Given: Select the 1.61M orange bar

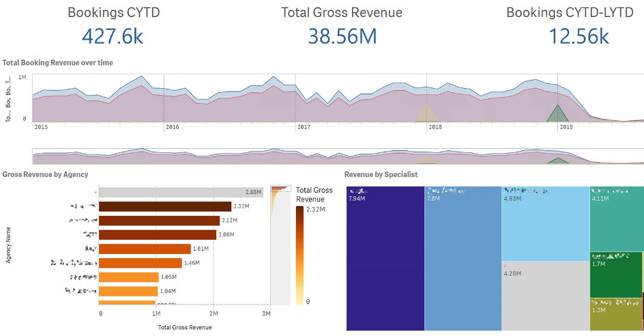Looking at the screenshot, I should coord(145,249).
